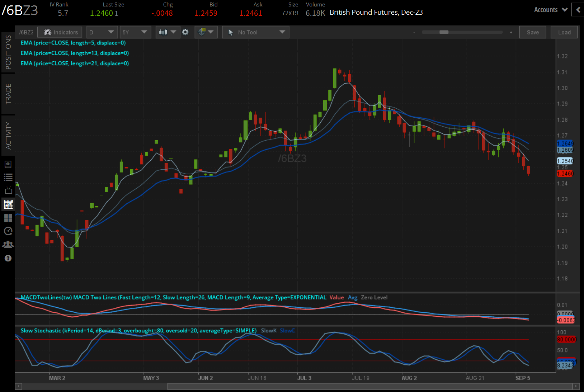584x392 pixels.
Task: Click the Save chart button
Action: (x=533, y=32)
